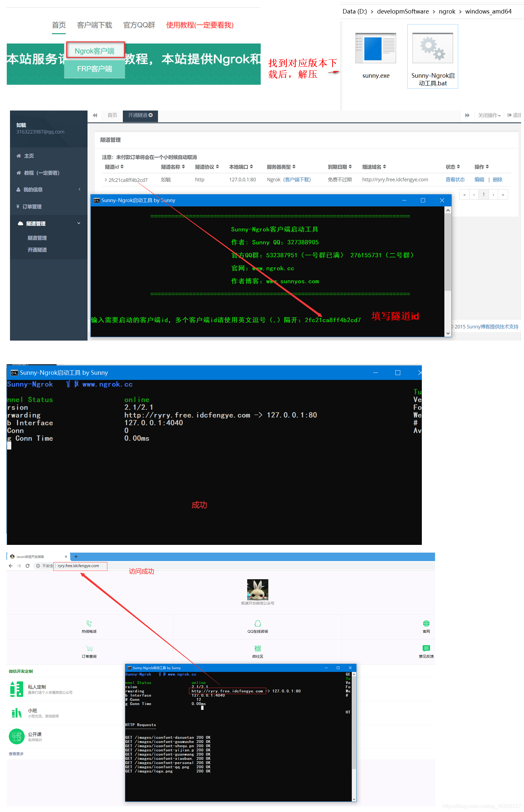Click the up arrow of the top console scrollbar

448,210
